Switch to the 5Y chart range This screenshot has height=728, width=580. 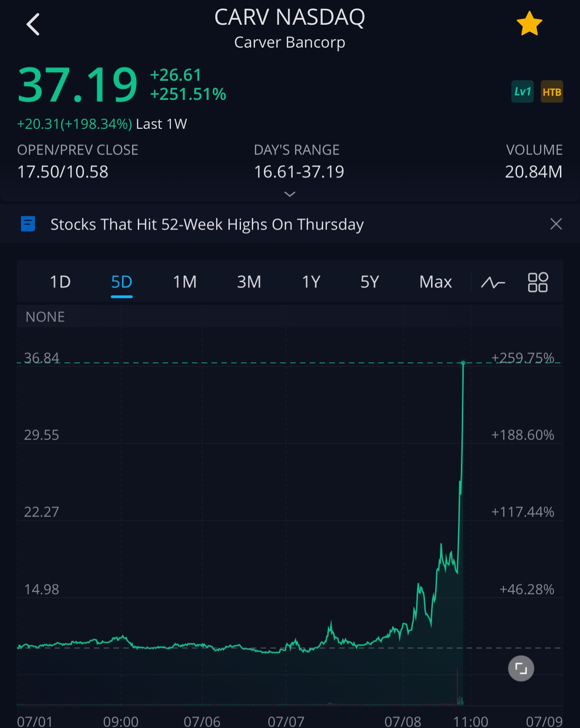(x=369, y=282)
